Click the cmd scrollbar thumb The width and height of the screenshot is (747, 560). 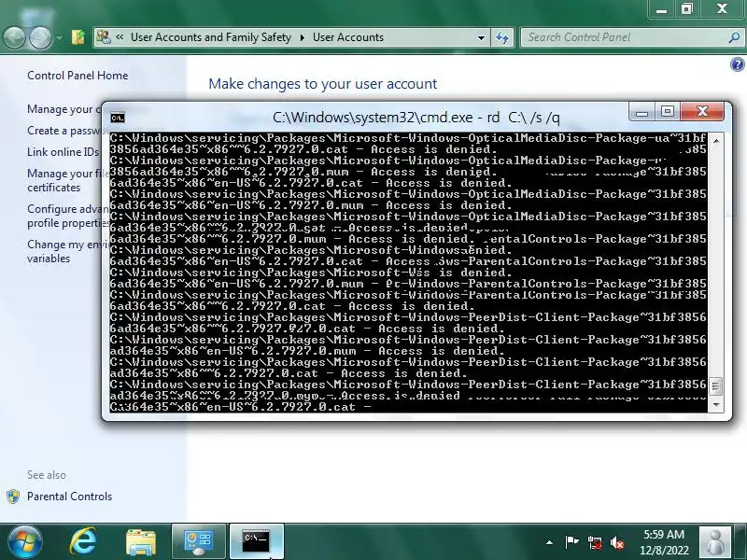pos(715,386)
